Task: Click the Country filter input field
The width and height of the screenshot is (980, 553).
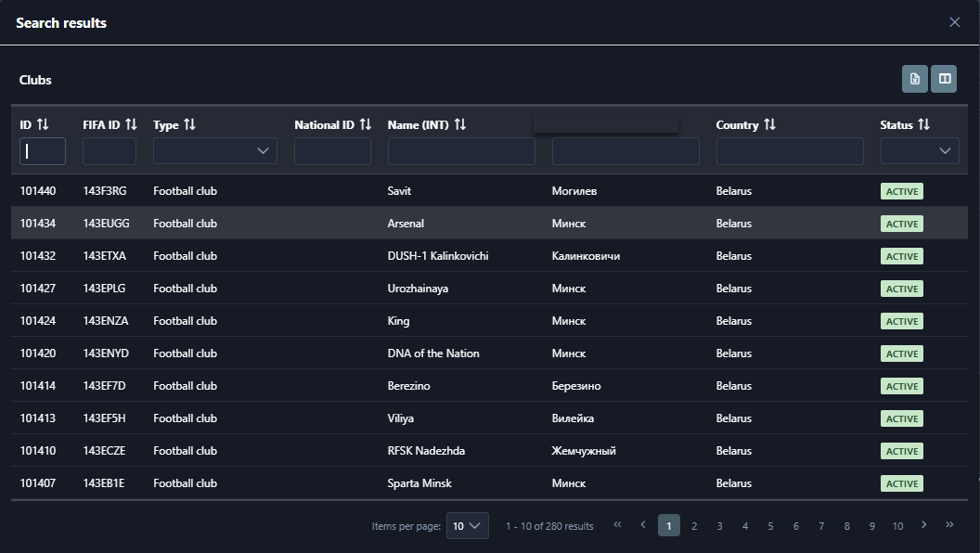Action: (x=789, y=151)
